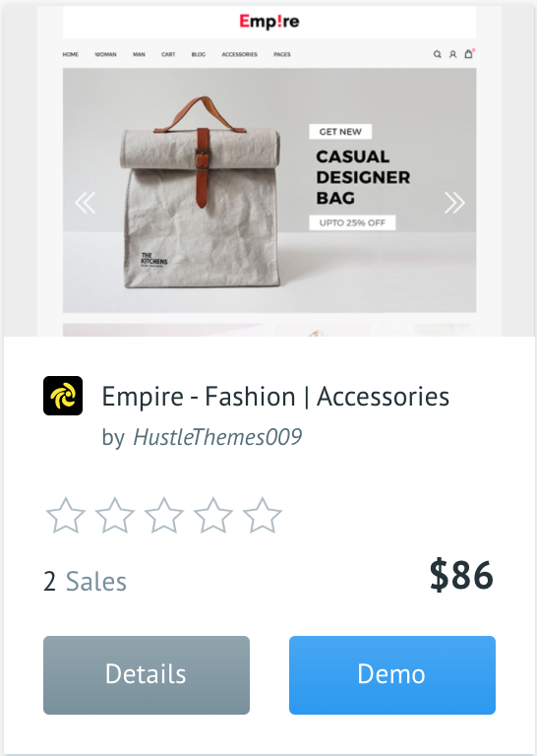
Task: Open the WOMAN menu item
Action: pyautogui.click(x=105, y=54)
